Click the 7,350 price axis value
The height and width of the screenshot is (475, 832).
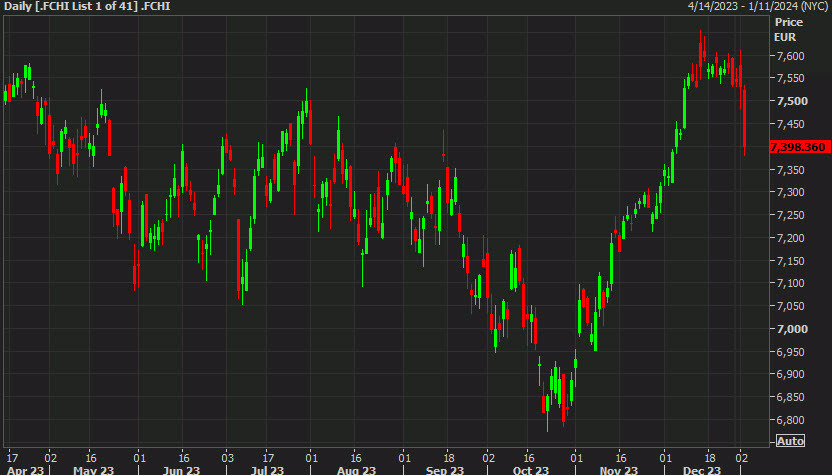pos(791,170)
